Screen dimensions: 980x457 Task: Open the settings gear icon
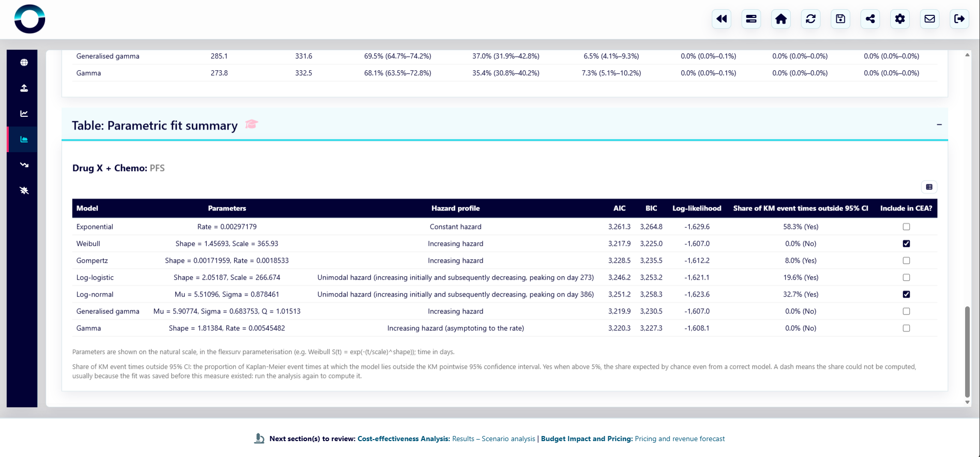[x=900, y=19]
